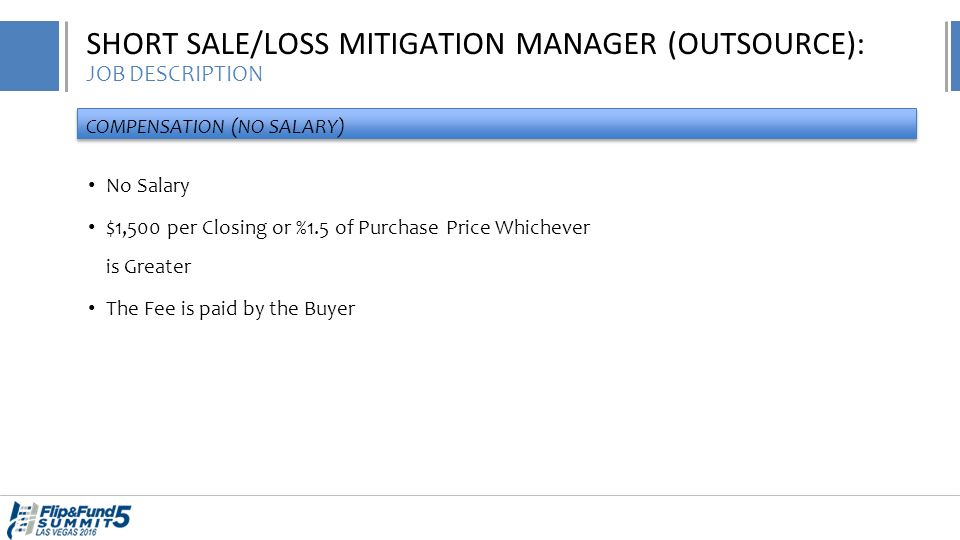The width and height of the screenshot is (960, 540).
Task: Click the Flip&Fund Summit 5 logo
Action: click(69, 520)
